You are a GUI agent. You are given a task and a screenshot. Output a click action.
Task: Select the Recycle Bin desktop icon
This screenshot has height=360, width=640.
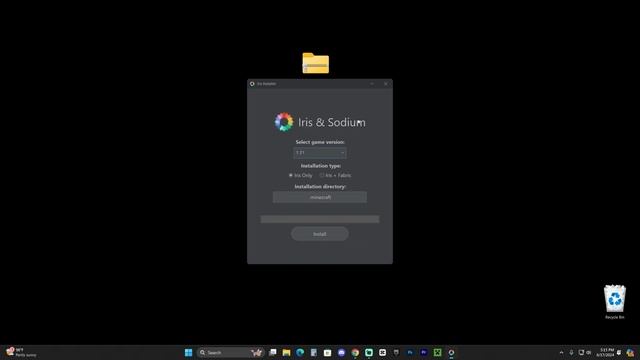(615, 302)
